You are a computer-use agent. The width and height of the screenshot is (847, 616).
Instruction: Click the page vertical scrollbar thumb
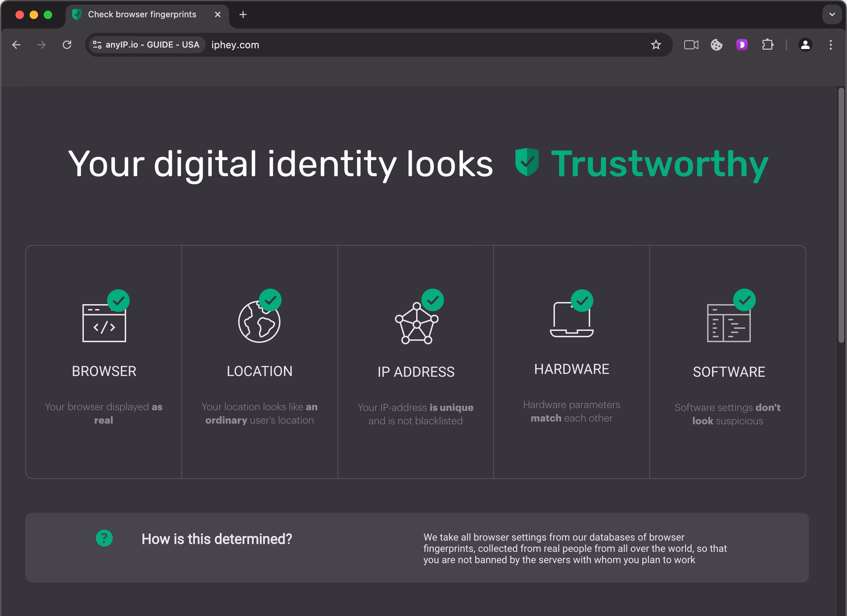coord(841,215)
